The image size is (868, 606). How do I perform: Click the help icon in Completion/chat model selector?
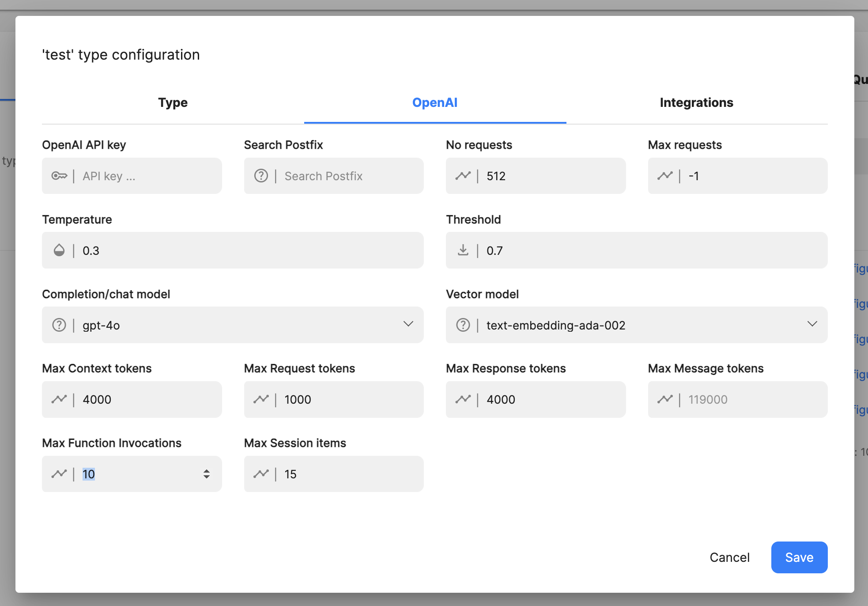coord(59,325)
